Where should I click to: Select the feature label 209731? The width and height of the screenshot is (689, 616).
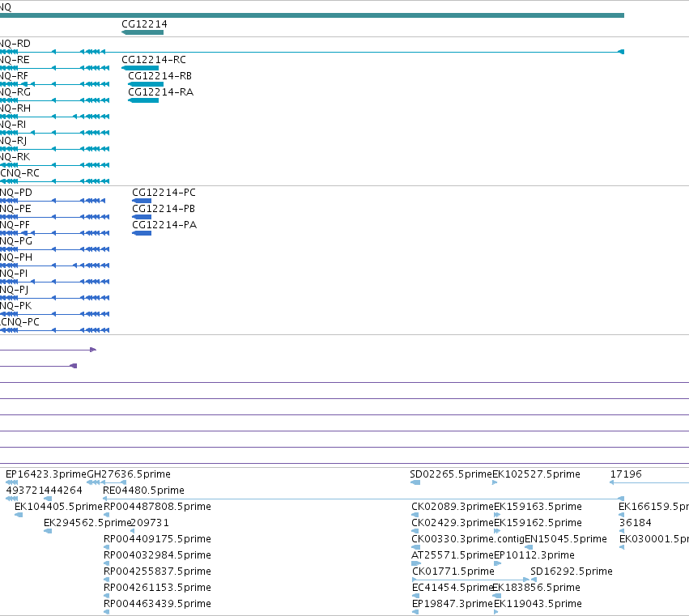click(150, 523)
